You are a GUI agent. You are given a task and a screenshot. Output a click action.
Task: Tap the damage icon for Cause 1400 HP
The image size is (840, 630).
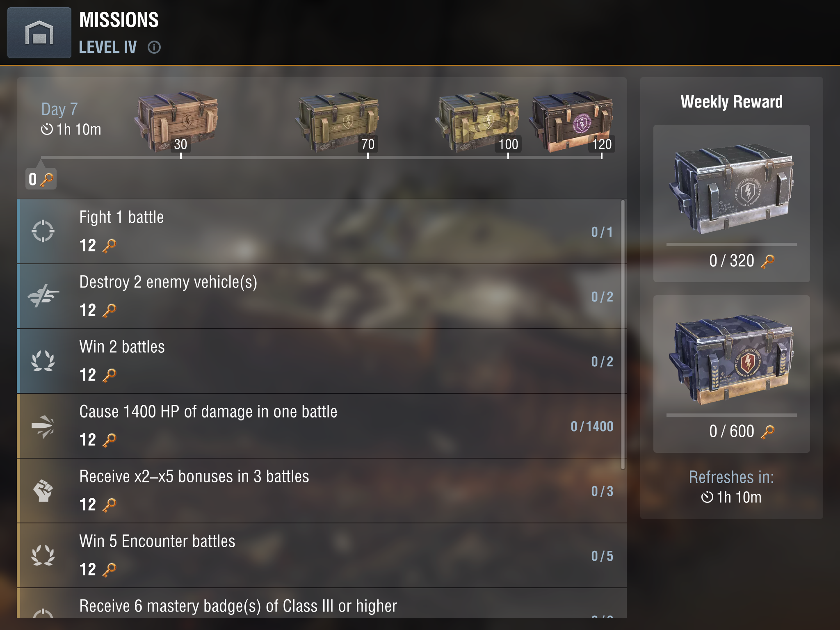(43, 426)
